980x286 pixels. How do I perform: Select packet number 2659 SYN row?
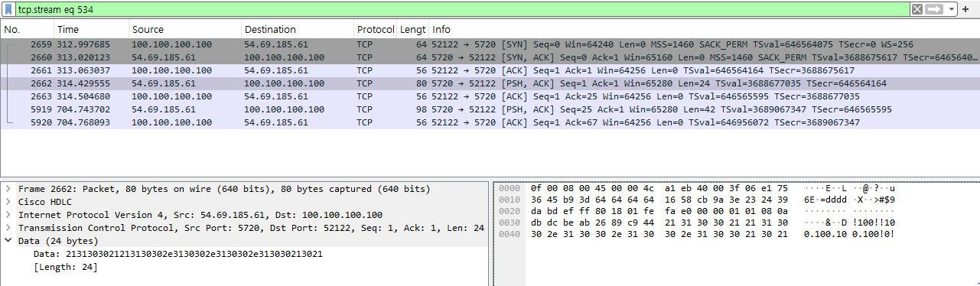click(490, 45)
